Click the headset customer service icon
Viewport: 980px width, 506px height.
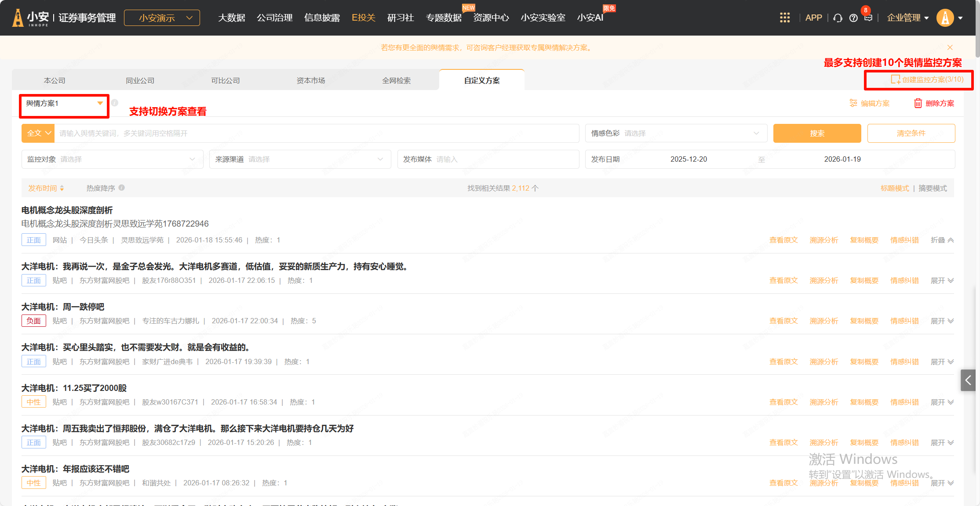coord(838,18)
